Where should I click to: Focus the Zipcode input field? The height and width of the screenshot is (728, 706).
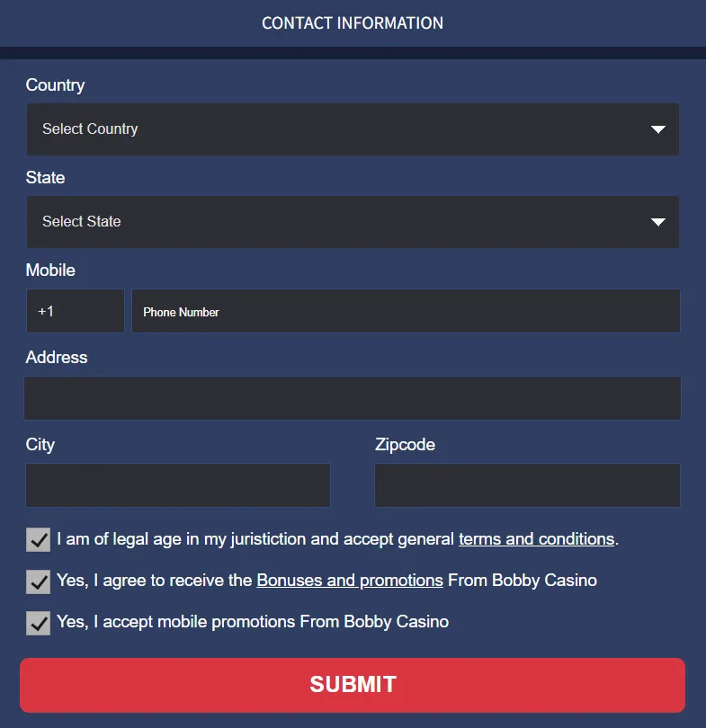527,484
